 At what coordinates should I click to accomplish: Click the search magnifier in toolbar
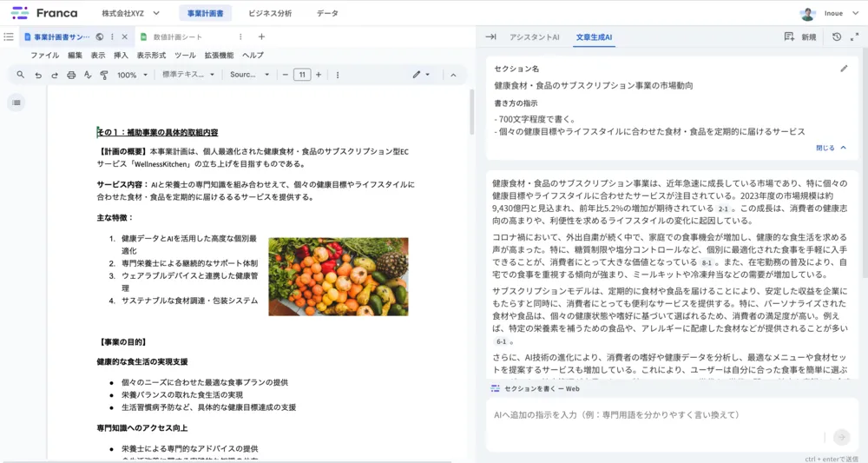coord(21,75)
